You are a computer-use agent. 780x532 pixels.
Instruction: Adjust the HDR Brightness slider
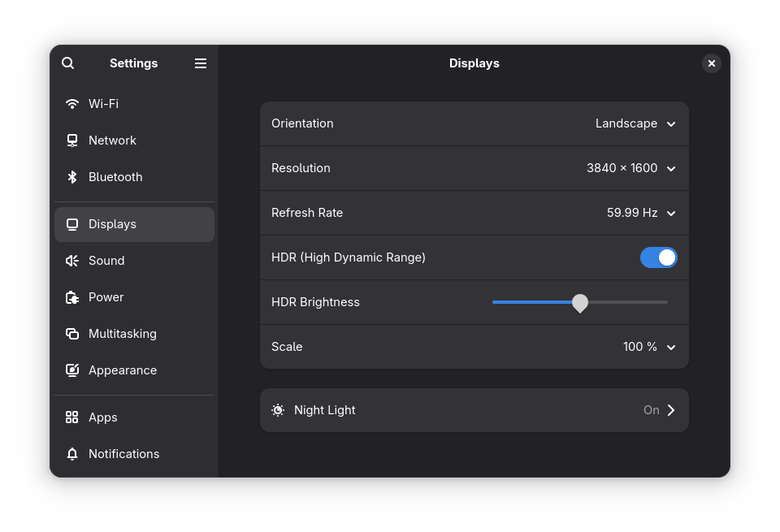579,302
